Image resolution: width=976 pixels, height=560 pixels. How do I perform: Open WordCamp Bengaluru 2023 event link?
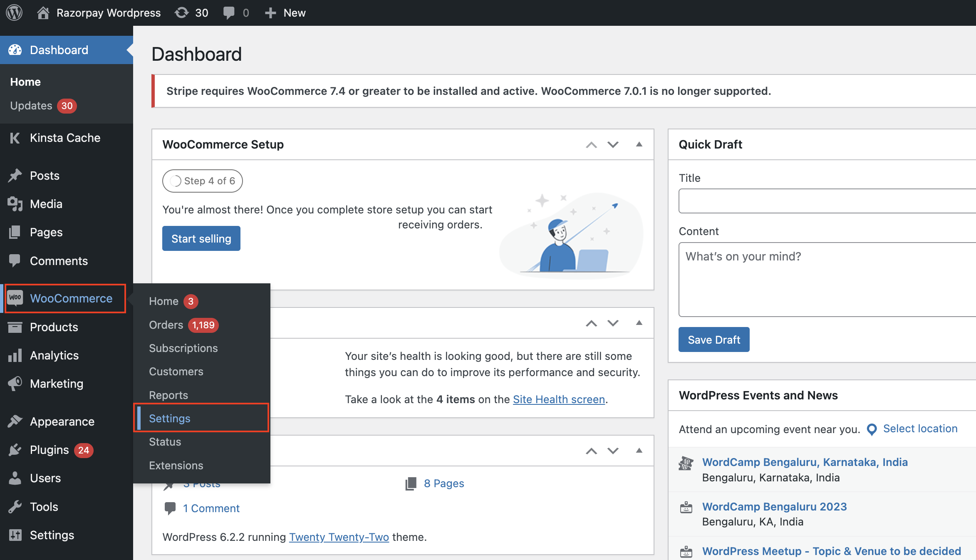coord(775,507)
